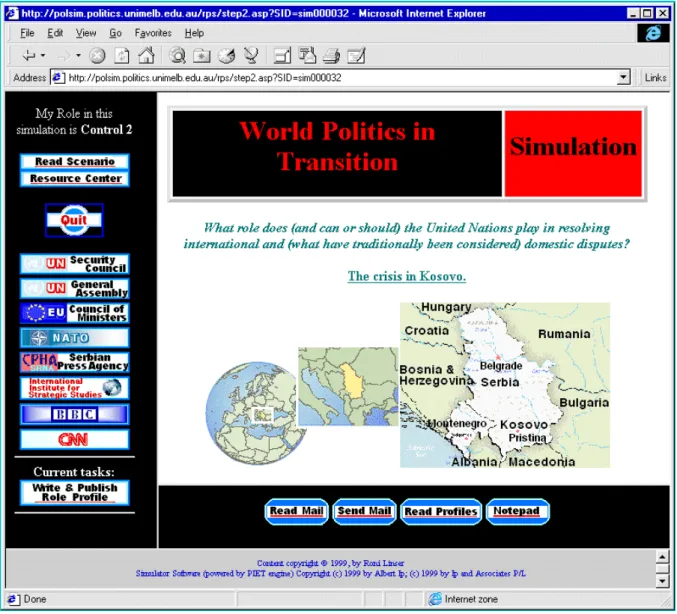Viewport: 677px width, 614px height.
Task: Go to the Home page icon
Action: pyautogui.click(x=146, y=56)
